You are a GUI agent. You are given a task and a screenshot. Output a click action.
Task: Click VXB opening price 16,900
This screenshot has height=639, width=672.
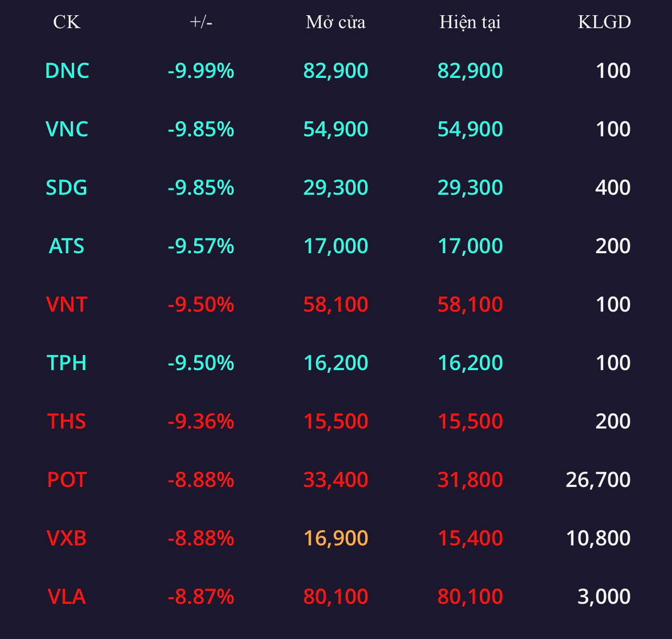pos(336,538)
